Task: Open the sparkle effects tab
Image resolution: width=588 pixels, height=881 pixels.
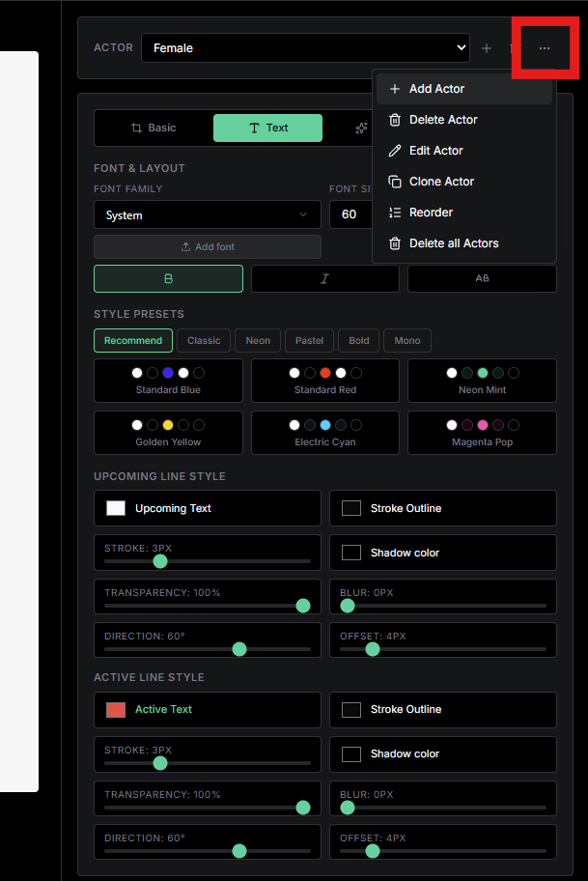Action: tap(361, 128)
